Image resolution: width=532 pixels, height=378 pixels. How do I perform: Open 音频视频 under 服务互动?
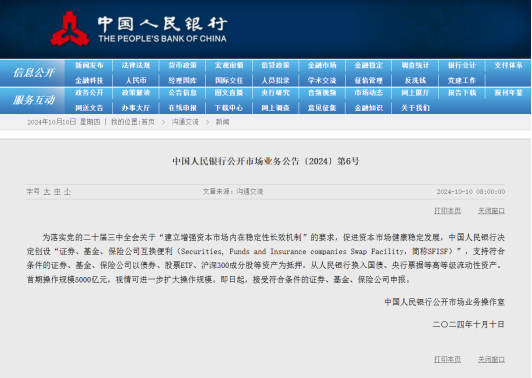point(322,93)
